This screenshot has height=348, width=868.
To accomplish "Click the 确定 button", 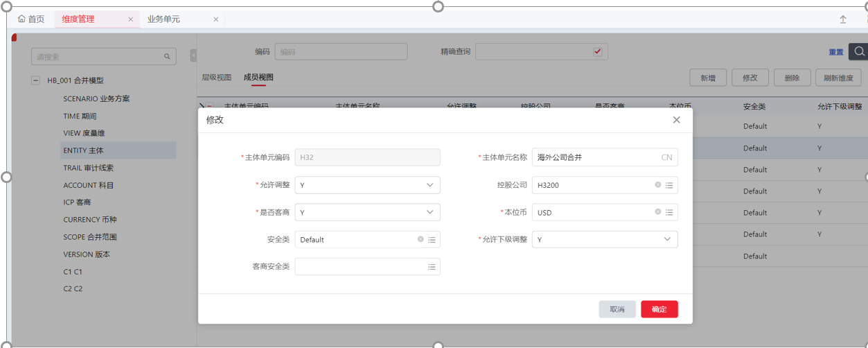I will [659, 309].
